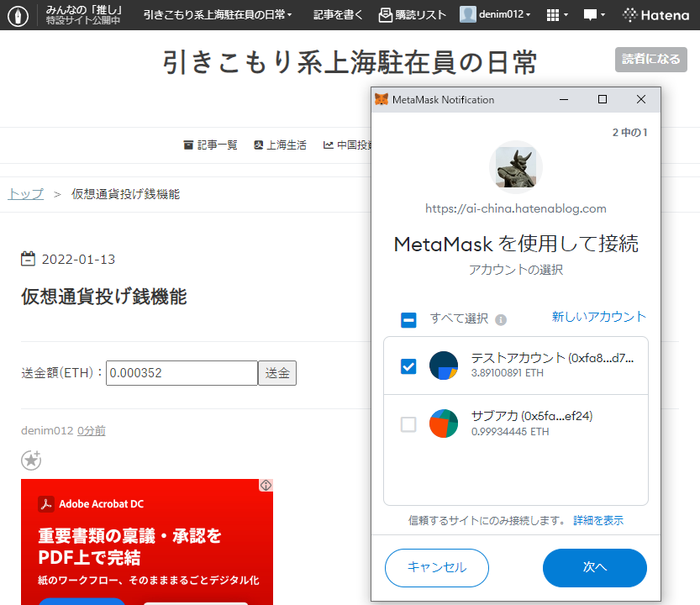This screenshot has height=605, width=700.
Task: Click the MetaMask fox icon in title bar
Action: (x=382, y=99)
